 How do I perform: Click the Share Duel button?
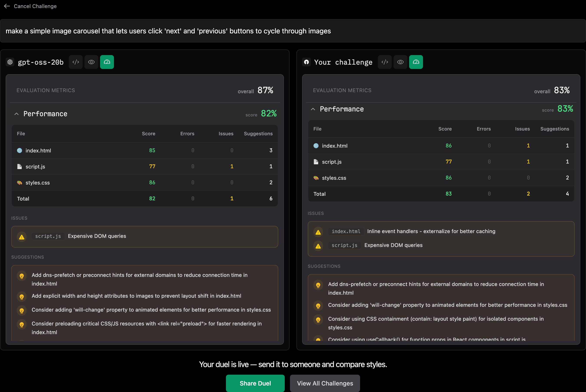tap(255, 383)
